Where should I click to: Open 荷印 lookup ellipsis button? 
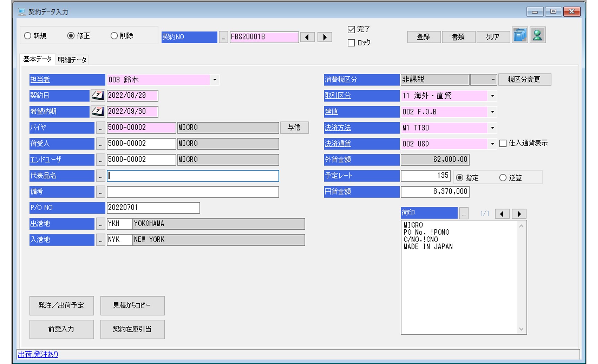point(464,213)
